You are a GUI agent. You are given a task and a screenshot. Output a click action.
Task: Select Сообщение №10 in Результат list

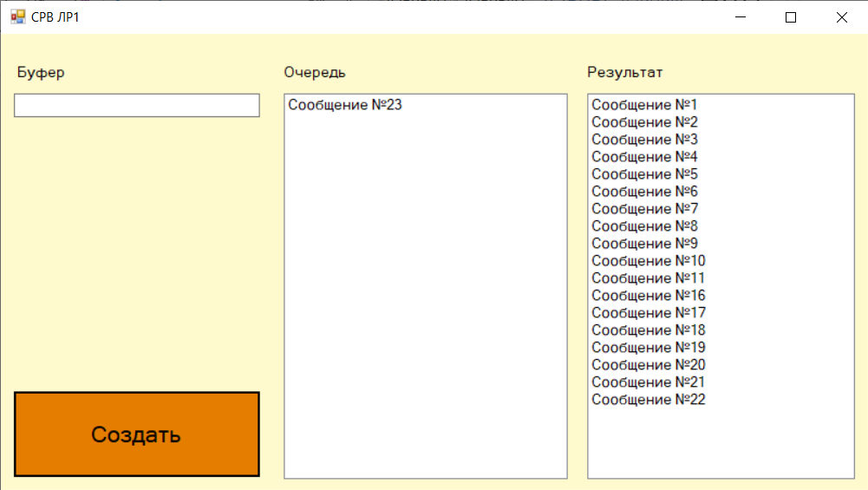[721, 261]
